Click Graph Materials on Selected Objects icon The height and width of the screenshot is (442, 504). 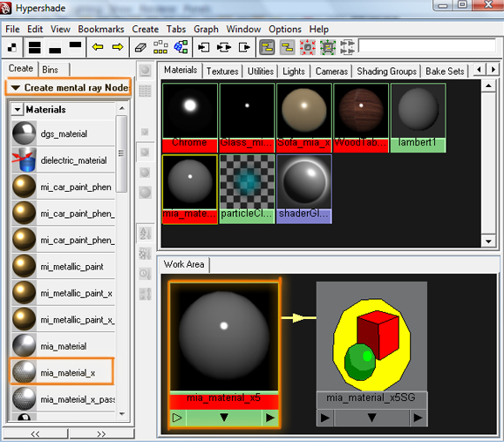click(180, 47)
